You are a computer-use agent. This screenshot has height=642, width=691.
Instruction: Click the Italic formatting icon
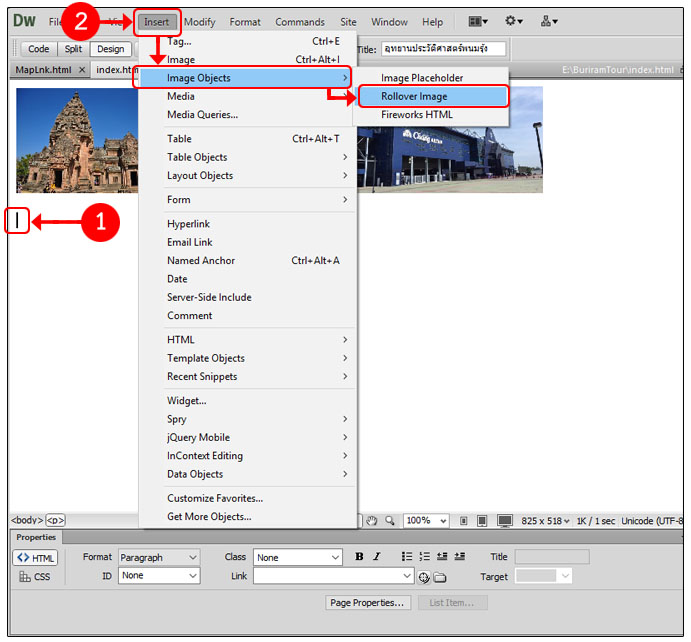click(x=377, y=557)
